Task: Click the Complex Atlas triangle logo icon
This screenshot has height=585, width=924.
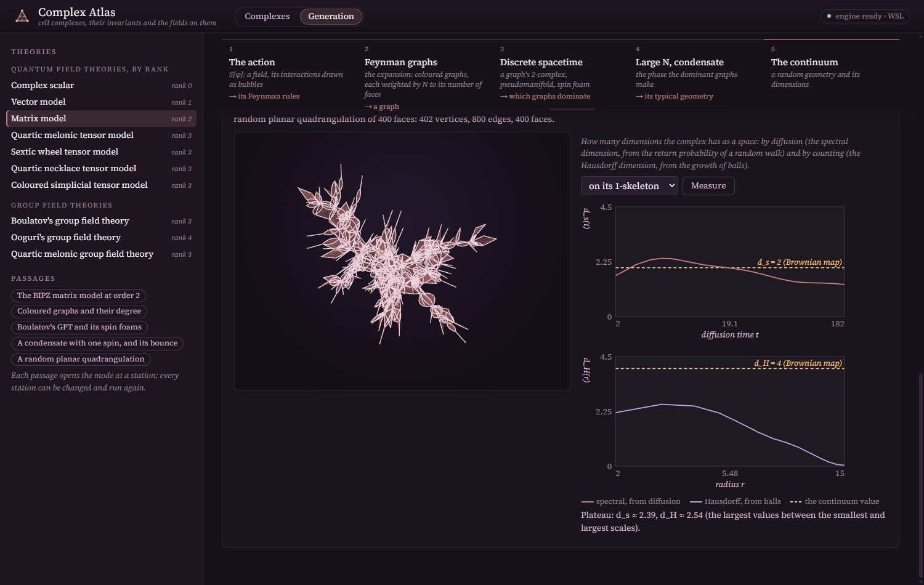Action: tap(22, 17)
